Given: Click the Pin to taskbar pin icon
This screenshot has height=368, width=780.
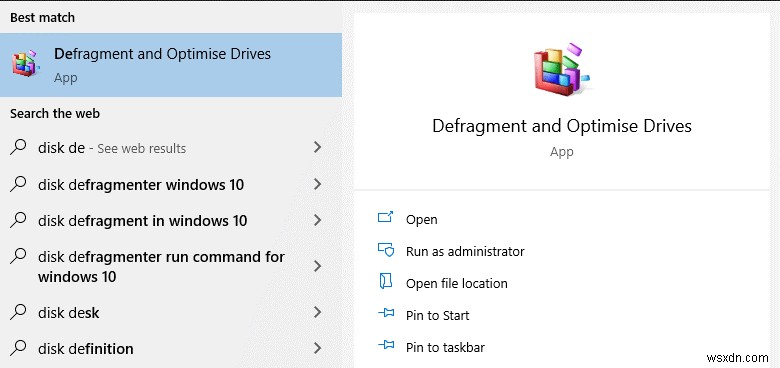Looking at the screenshot, I should (386, 345).
